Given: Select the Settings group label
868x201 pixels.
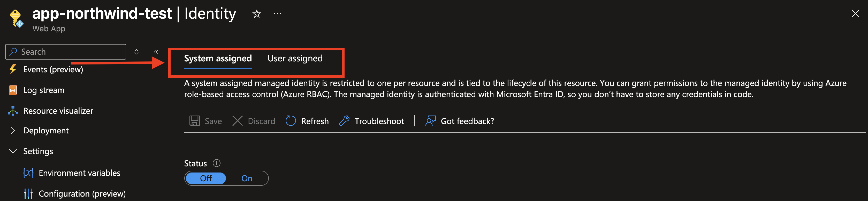Looking at the screenshot, I should pyautogui.click(x=38, y=151).
